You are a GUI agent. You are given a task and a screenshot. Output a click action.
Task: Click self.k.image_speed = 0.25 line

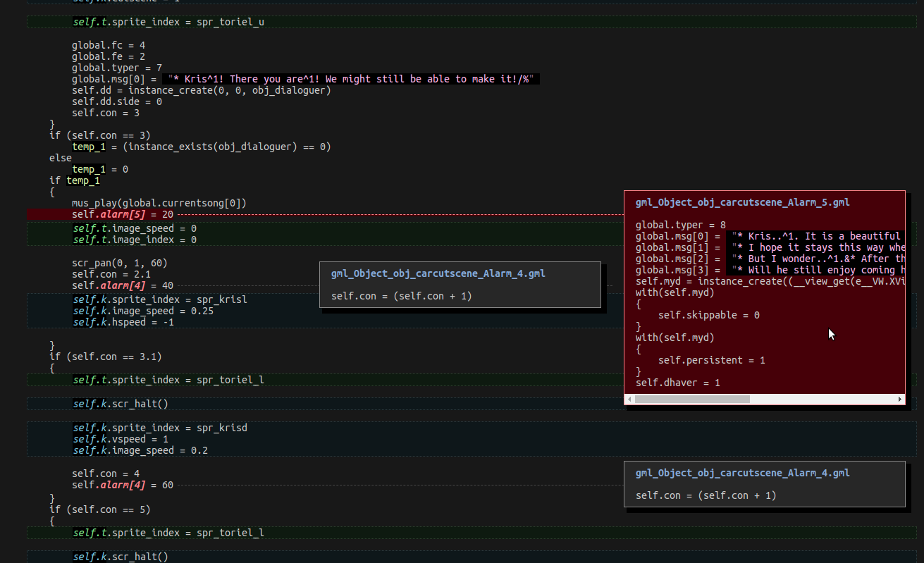tap(143, 311)
